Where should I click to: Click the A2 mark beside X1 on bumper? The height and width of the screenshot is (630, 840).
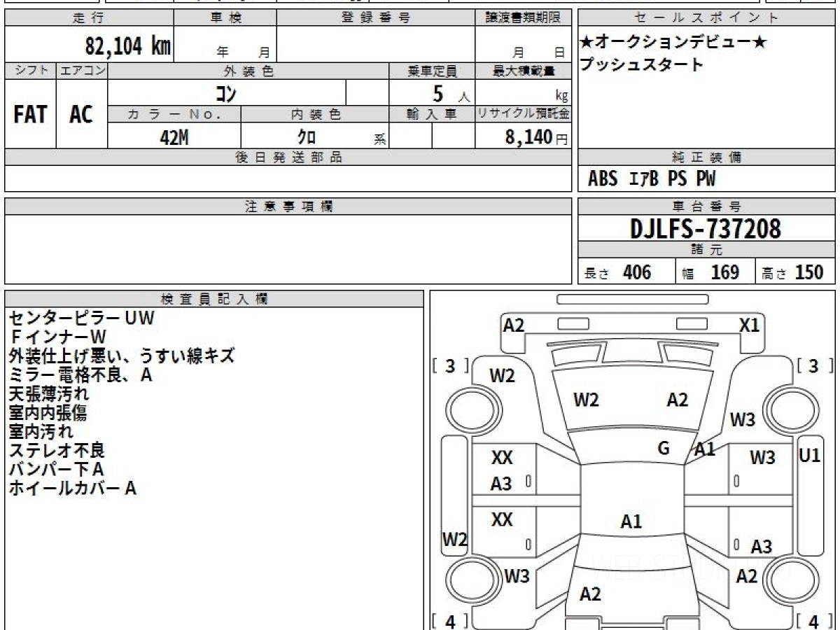[514, 325]
